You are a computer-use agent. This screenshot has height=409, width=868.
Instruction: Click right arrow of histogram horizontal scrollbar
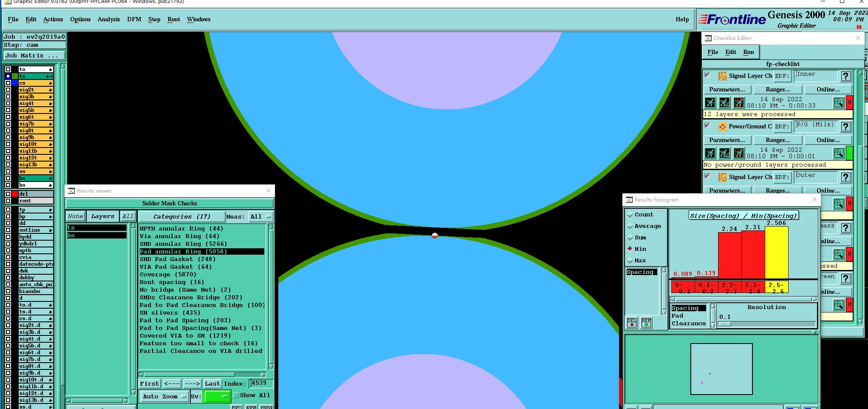(x=814, y=299)
